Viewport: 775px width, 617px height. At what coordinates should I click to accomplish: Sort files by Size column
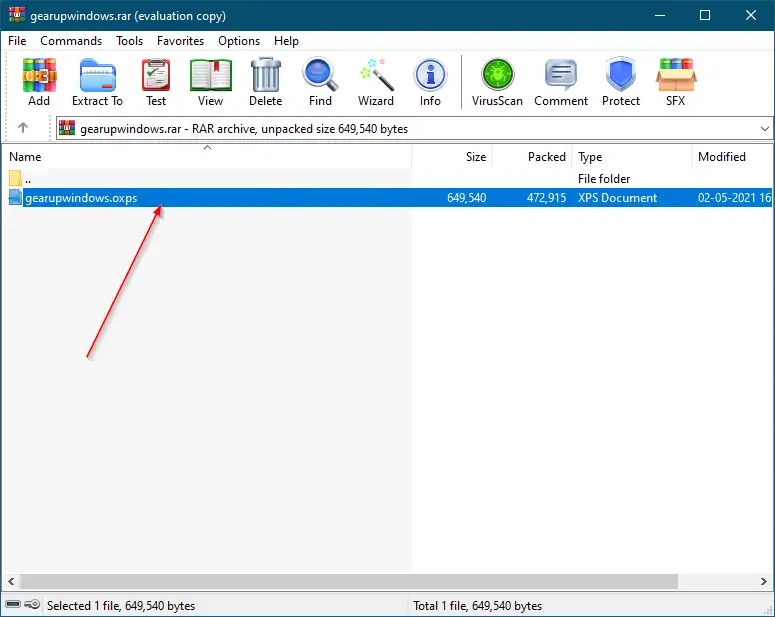coord(452,157)
